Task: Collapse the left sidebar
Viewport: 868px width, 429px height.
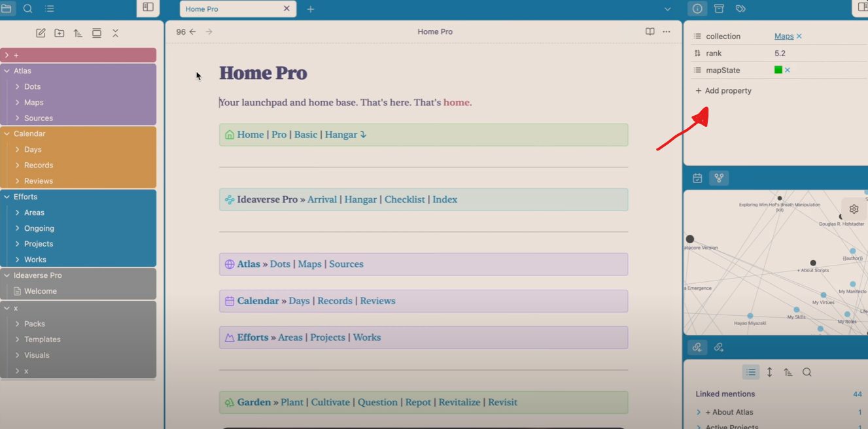Action: tap(148, 9)
